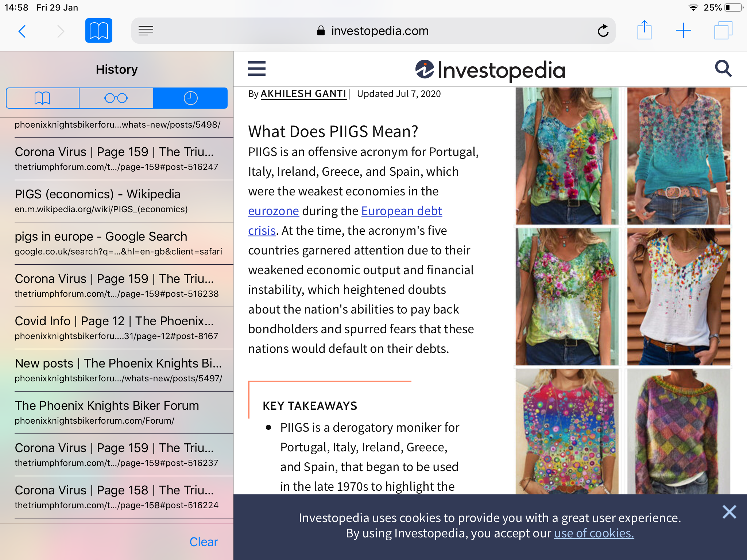Image resolution: width=747 pixels, height=560 pixels.
Task: Open the Share sheet icon
Action: coord(644,31)
